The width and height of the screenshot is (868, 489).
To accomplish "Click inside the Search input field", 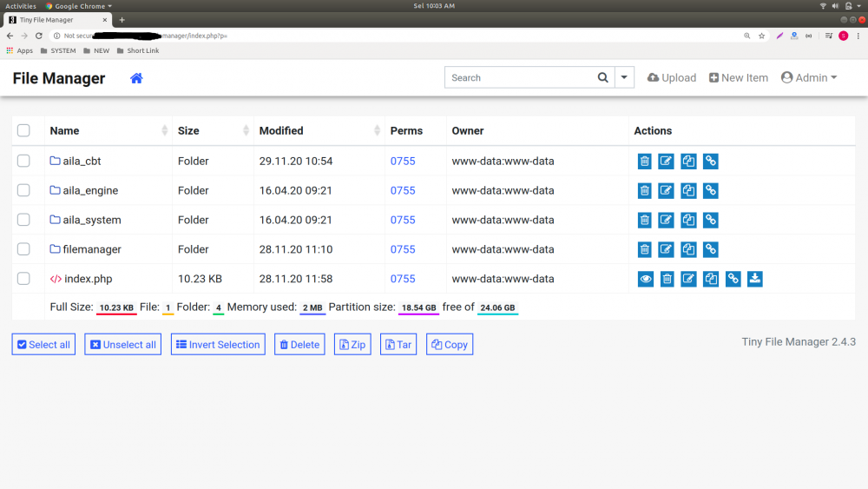I will [519, 77].
